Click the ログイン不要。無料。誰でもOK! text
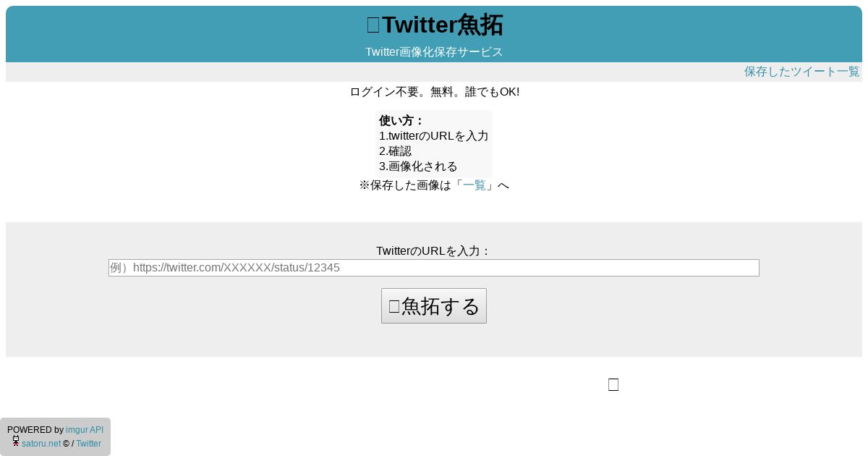 [x=434, y=92]
